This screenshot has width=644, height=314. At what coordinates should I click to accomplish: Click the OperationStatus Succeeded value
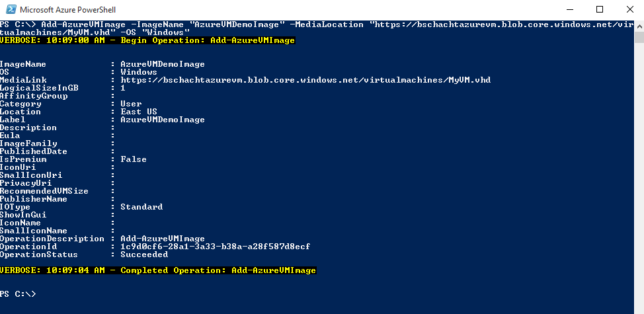[x=143, y=255]
